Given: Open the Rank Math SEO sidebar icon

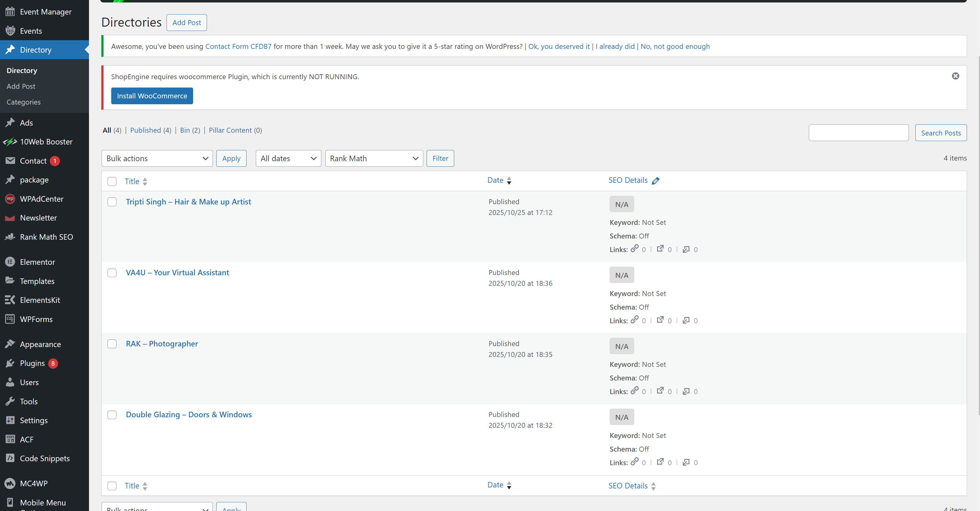Looking at the screenshot, I should tap(10, 236).
